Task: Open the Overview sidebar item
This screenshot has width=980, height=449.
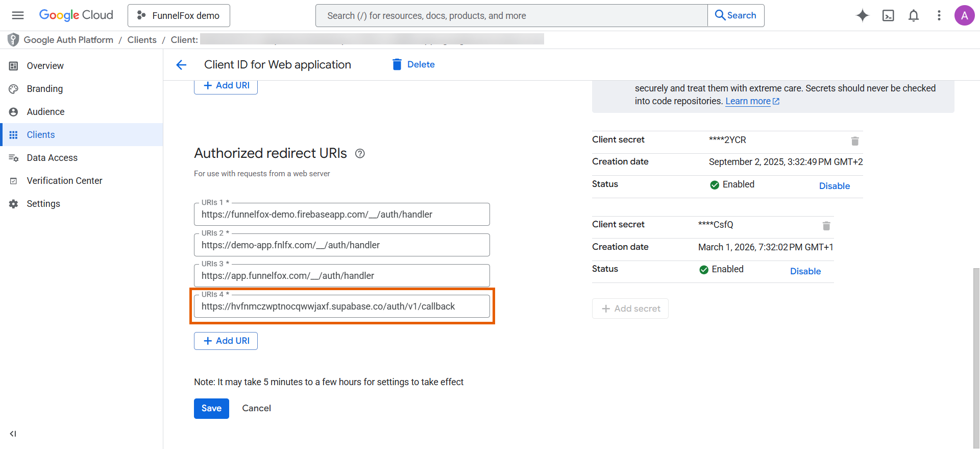Action: [82, 65]
